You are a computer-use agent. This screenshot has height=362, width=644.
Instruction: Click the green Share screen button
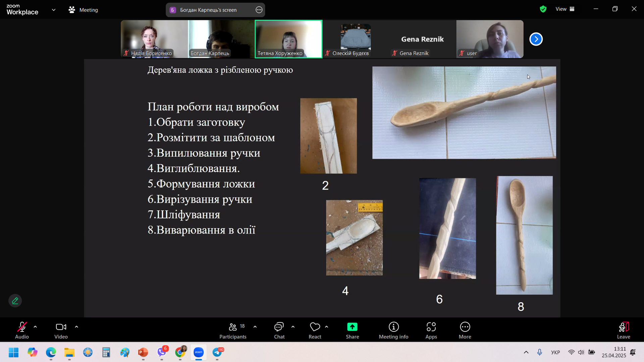click(x=352, y=330)
